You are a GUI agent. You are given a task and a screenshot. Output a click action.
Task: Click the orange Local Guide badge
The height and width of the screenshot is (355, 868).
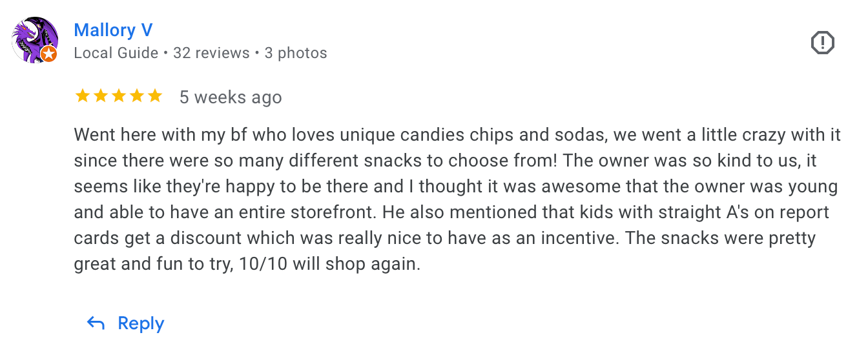coord(49,55)
